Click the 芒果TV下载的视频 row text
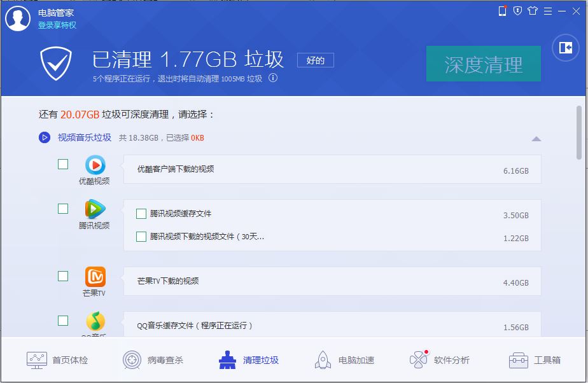This screenshot has height=383, width=588. 168,281
